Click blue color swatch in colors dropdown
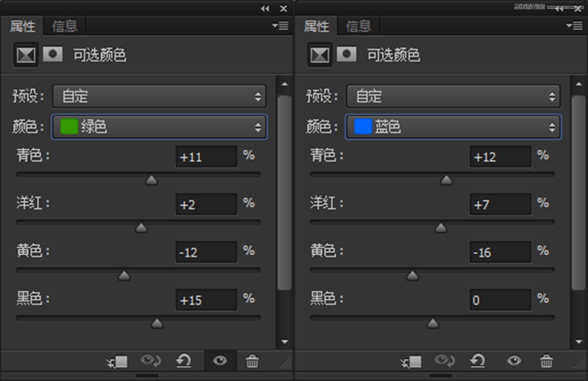Image resolution: width=588 pixels, height=381 pixels. (x=363, y=127)
